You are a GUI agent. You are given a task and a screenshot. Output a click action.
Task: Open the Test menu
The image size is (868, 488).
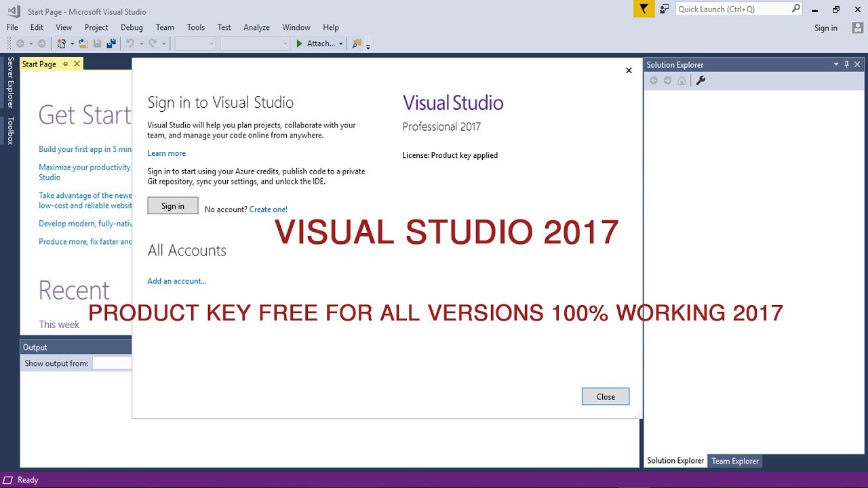(224, 27)
